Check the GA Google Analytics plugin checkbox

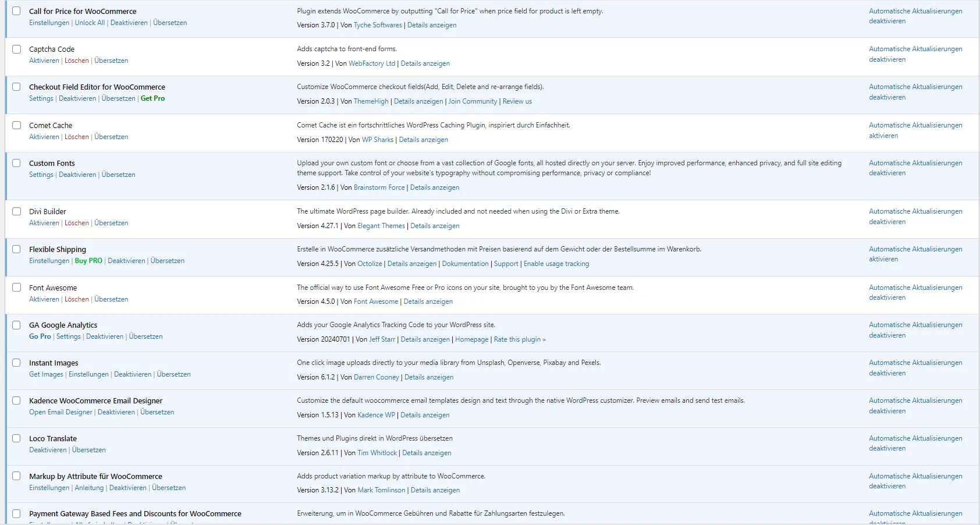coord(16,325)
